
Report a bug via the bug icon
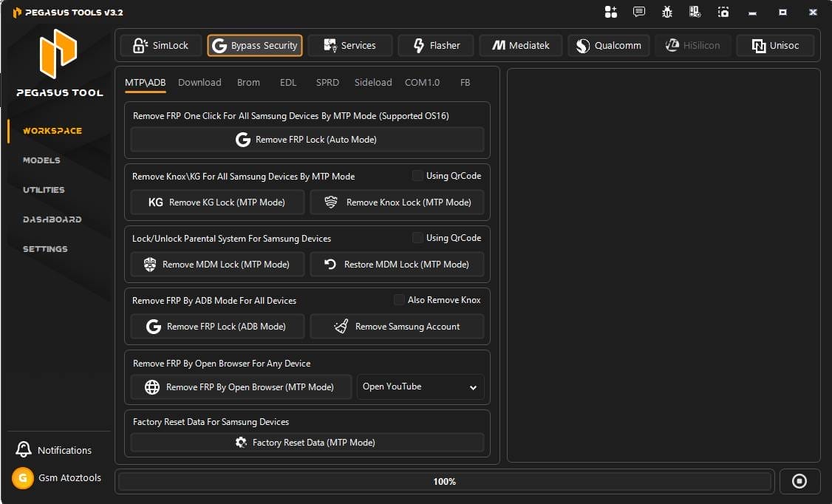click(x=666, y=12)
